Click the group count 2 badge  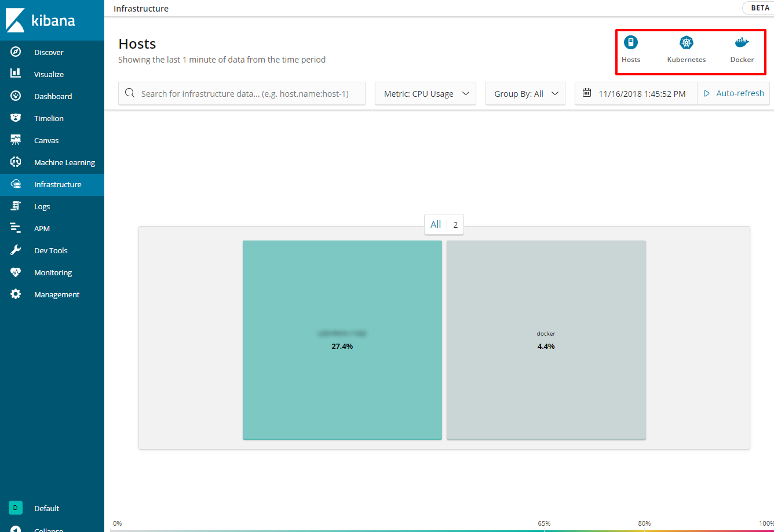click(455, 225)
